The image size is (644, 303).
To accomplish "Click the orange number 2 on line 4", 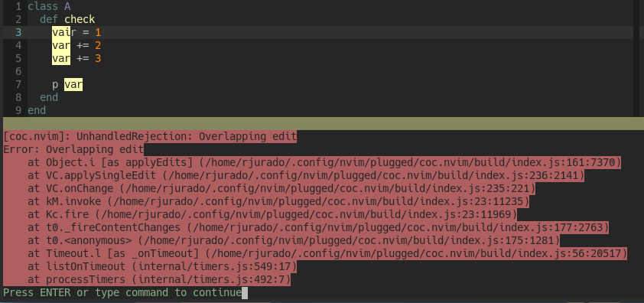I will click(x=98, y=46).
